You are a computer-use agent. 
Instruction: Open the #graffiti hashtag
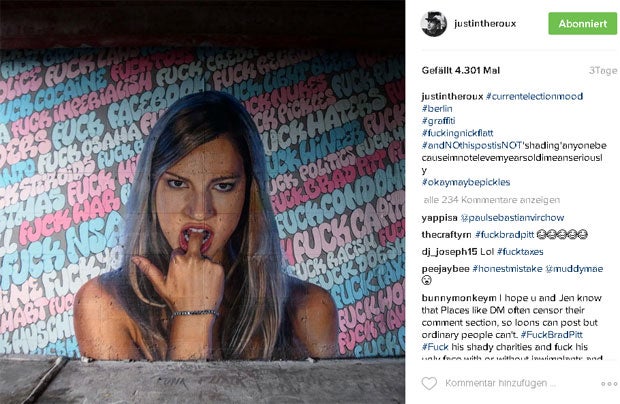pos(439,121)
